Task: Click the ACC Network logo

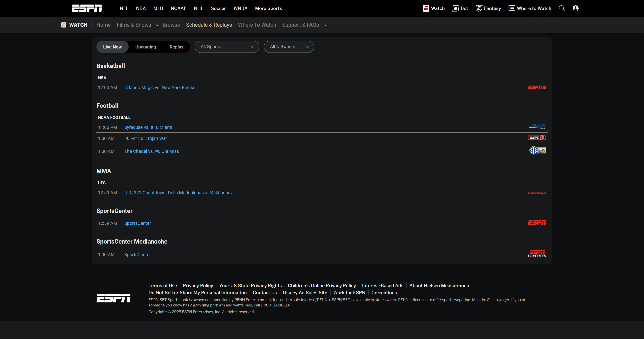Action: 537,126
